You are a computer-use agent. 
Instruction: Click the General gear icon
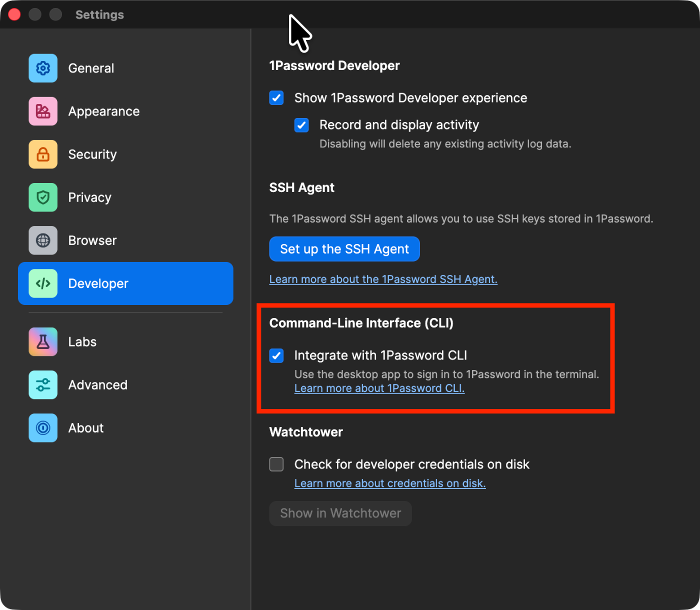(43, 68)
